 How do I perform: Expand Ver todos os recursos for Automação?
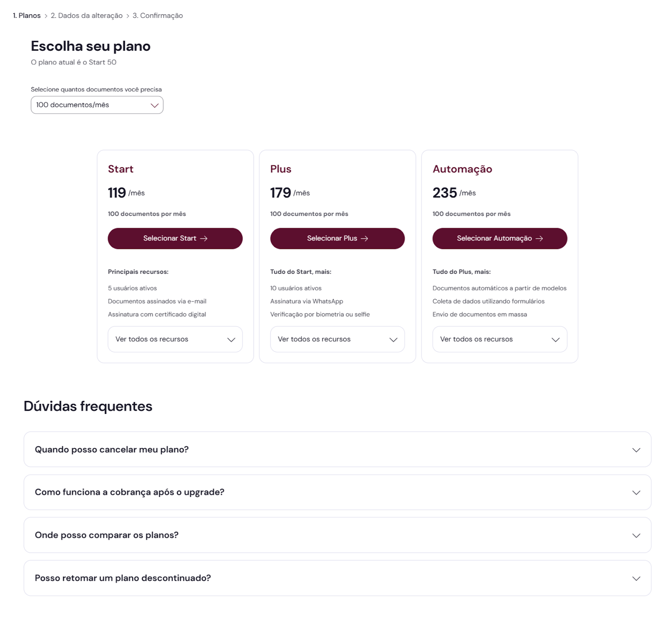[499, 339]
